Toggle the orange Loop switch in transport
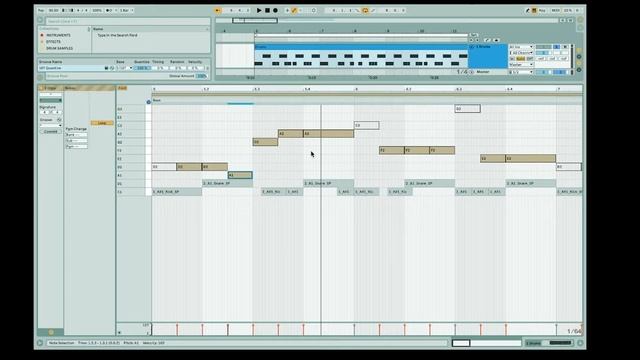 tap(365, 10)
